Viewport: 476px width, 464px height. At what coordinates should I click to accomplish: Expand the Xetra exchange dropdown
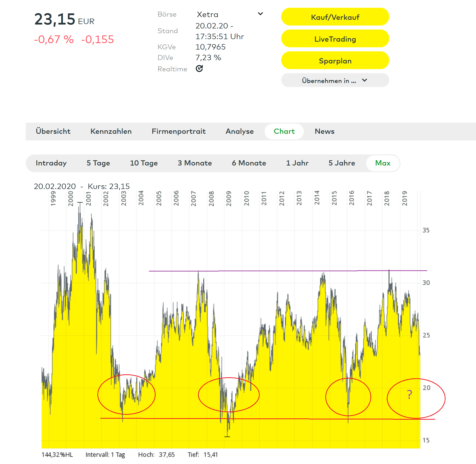(260, 14)
